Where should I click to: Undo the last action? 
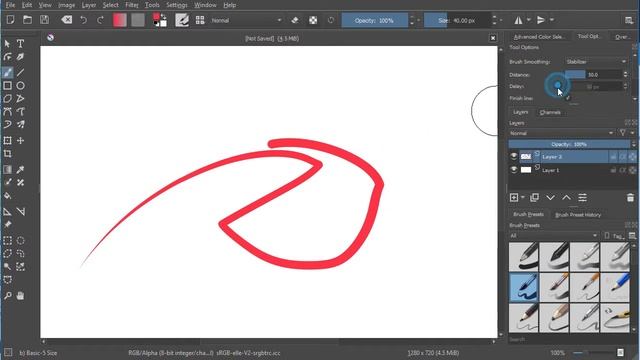(x=83, y=20)
